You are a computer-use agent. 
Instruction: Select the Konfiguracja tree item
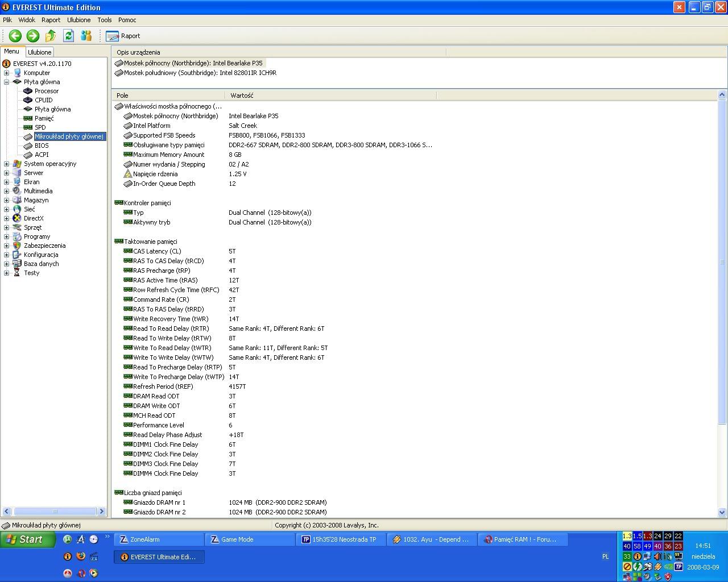(41, 255)
